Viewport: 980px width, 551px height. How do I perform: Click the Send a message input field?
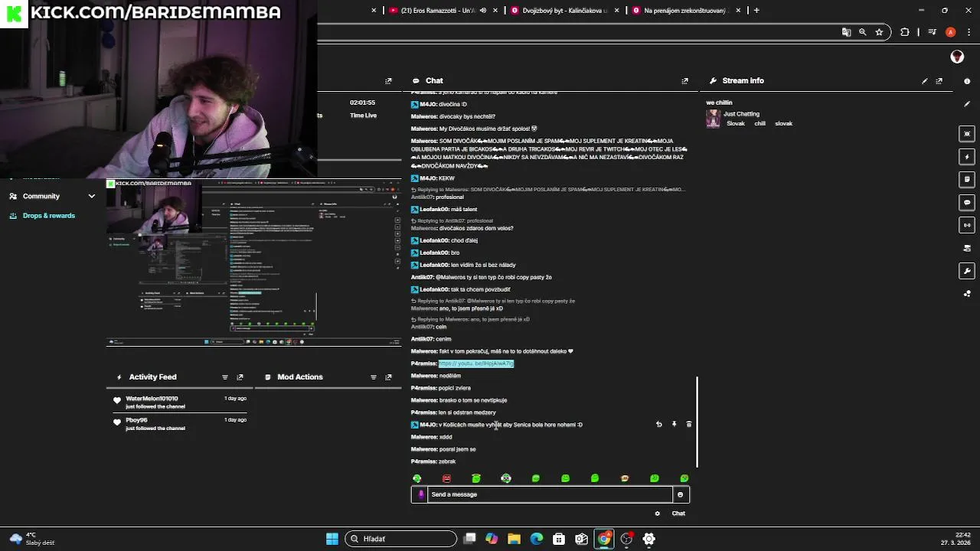(x=550, y=494)
